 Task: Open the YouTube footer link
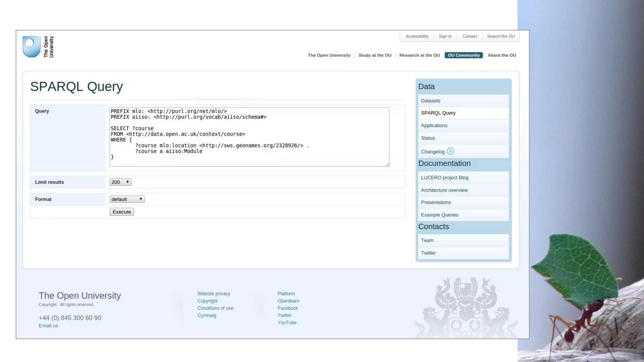pyautogui.click(x=287, y=323)
